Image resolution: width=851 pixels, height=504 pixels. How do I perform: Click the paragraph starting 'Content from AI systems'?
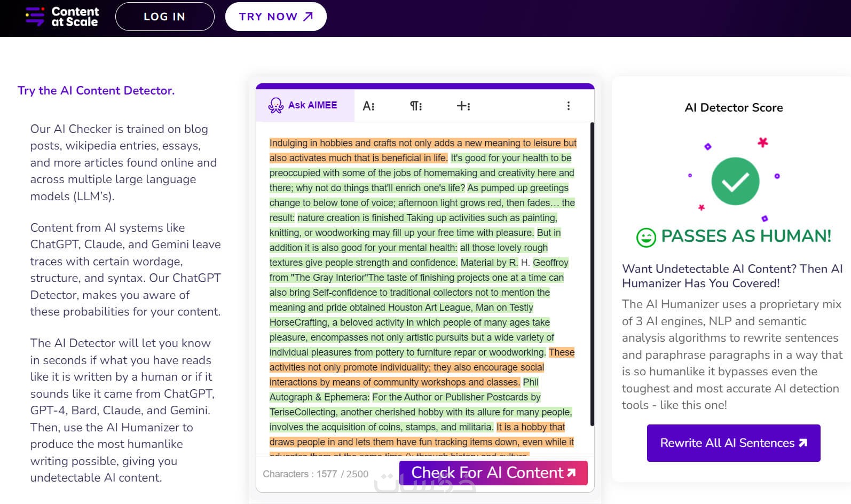pyautogui.click(x=125, y=270)
